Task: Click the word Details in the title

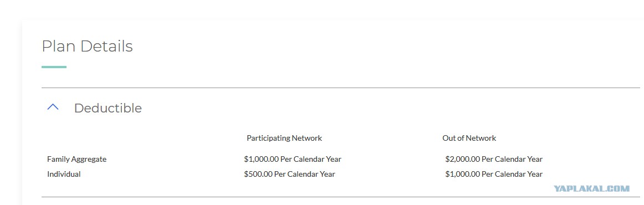Action: coord(107,47)
